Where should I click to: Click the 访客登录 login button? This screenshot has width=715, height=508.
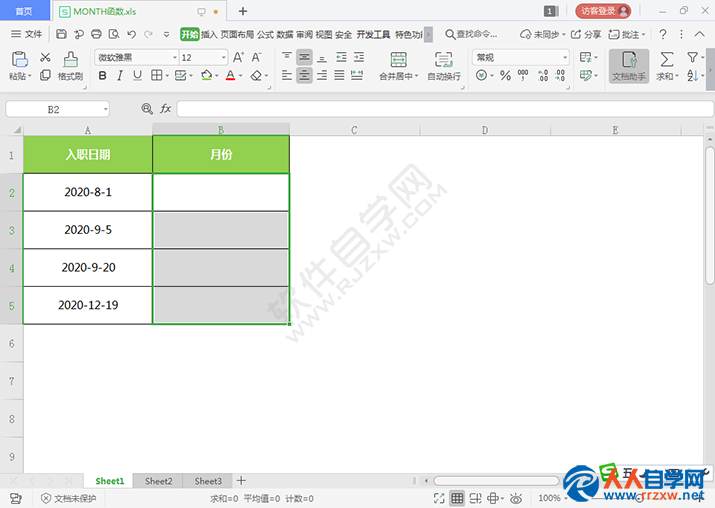coord(603,11)
